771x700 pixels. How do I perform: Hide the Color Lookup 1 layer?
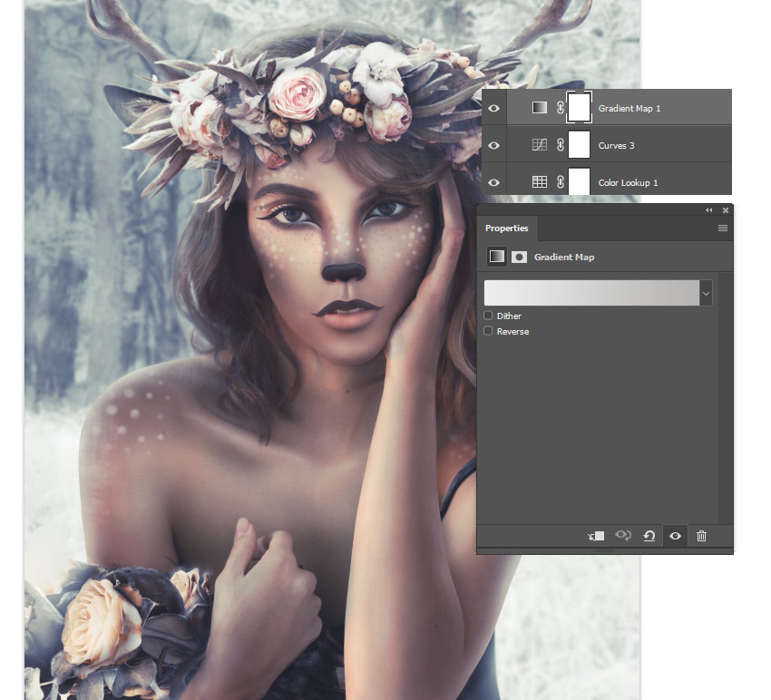click(493, 182)
